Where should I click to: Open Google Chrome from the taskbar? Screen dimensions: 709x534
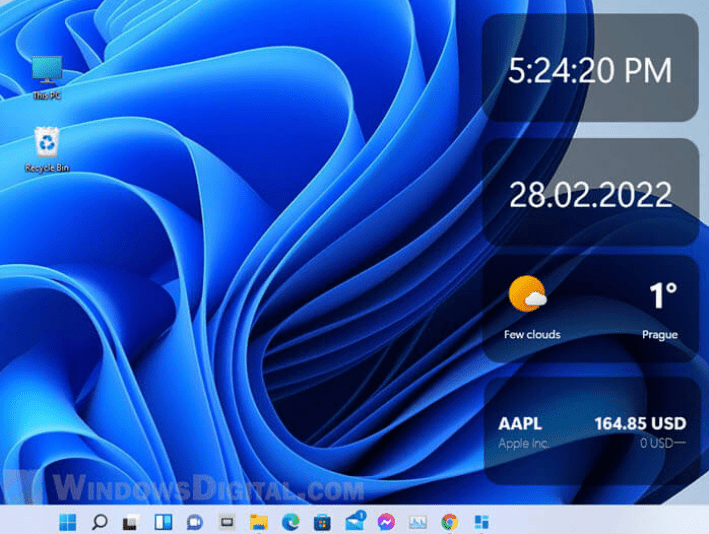450,521
